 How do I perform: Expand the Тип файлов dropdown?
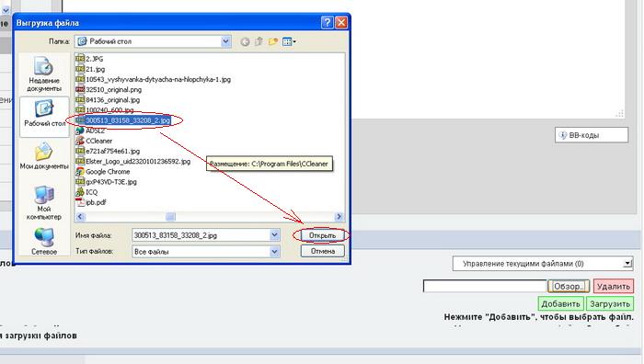(x=274, y=252)
